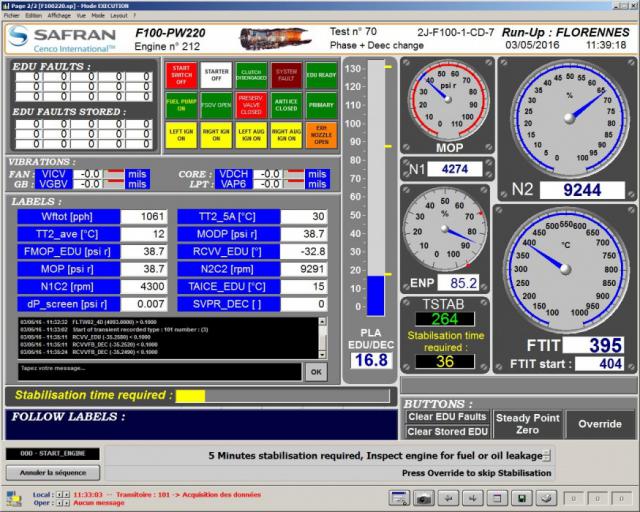Click the LEFT IGN ON indicator
Screen dimensions: 640x512
(181, 135)
